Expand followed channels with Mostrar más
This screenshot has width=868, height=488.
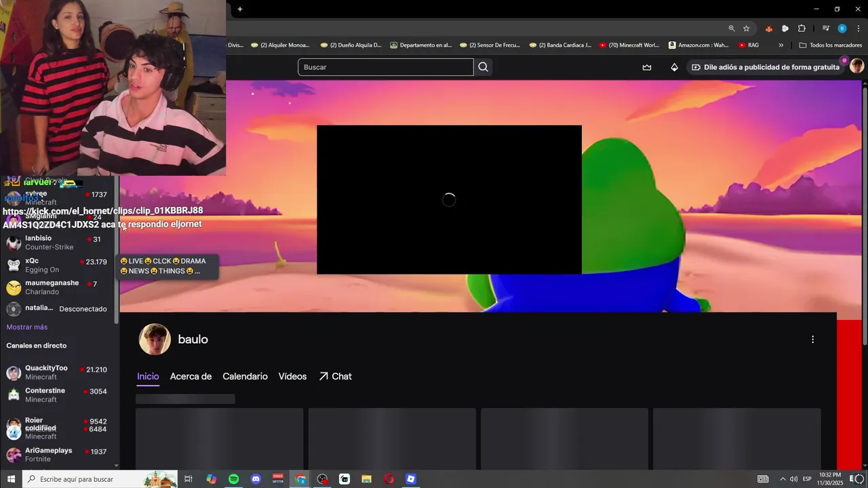(x=27, y=327)
